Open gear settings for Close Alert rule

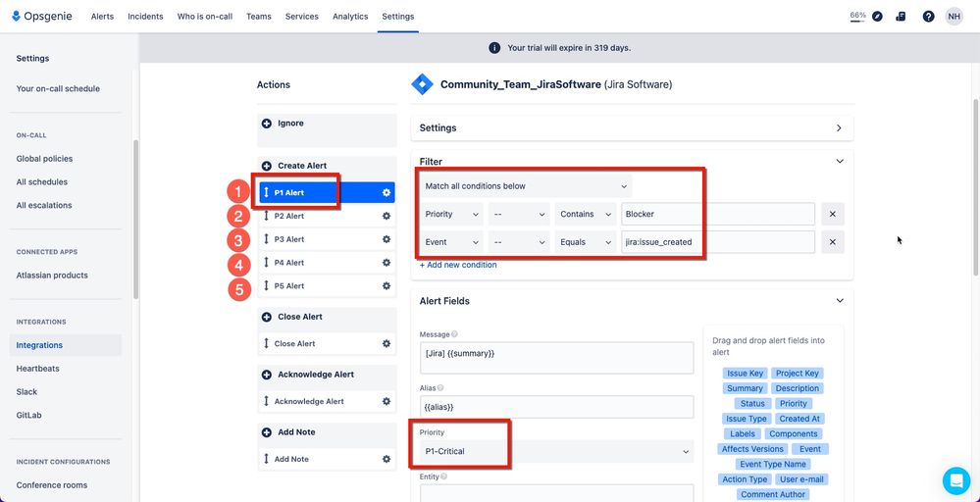[387, 343]
